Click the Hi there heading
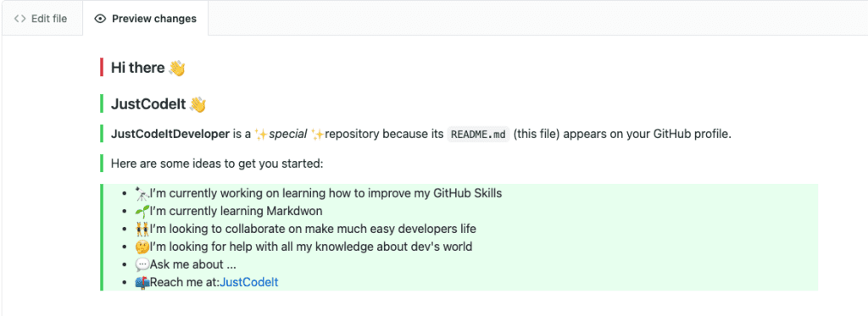The height and width of the screenshot is (316, 868). click(x=138, y=68)
